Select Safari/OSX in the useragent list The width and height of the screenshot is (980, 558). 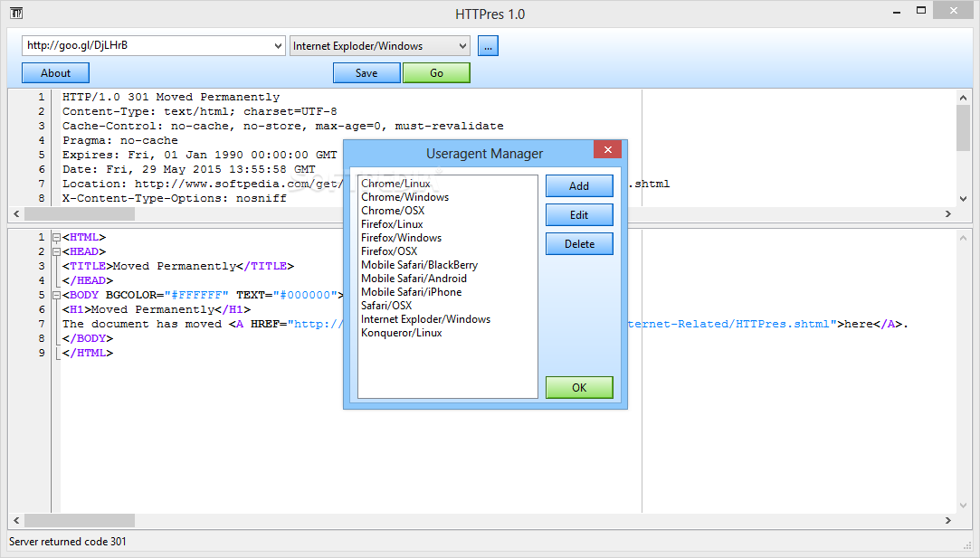click(386, 306)
